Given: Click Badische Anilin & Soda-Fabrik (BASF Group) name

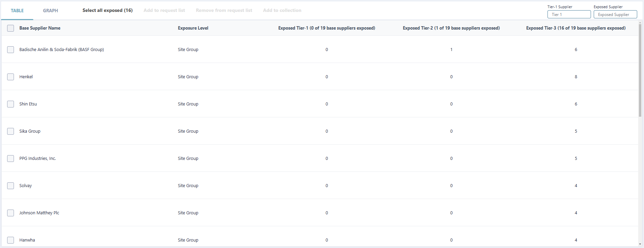Looking at the screenshot, I should pos(62,49).
